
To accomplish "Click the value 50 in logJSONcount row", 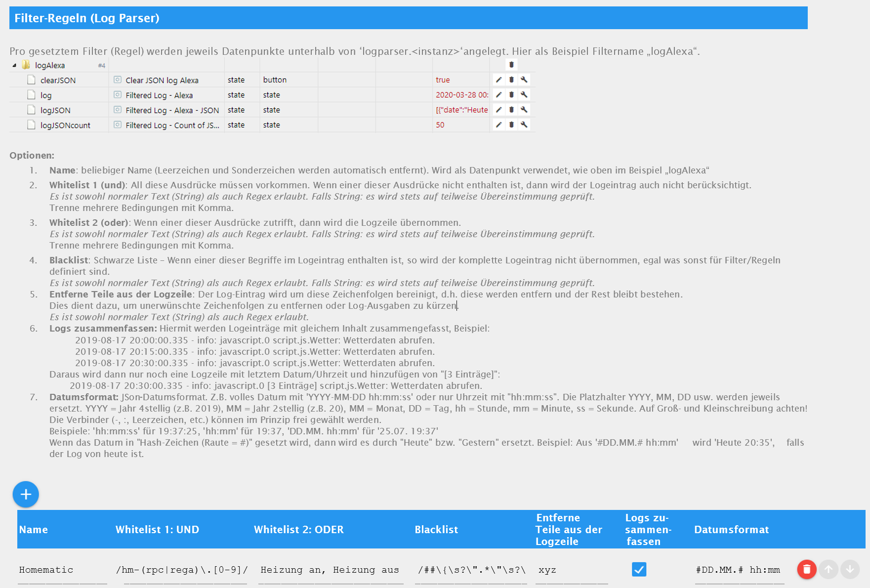I will 440,125.
